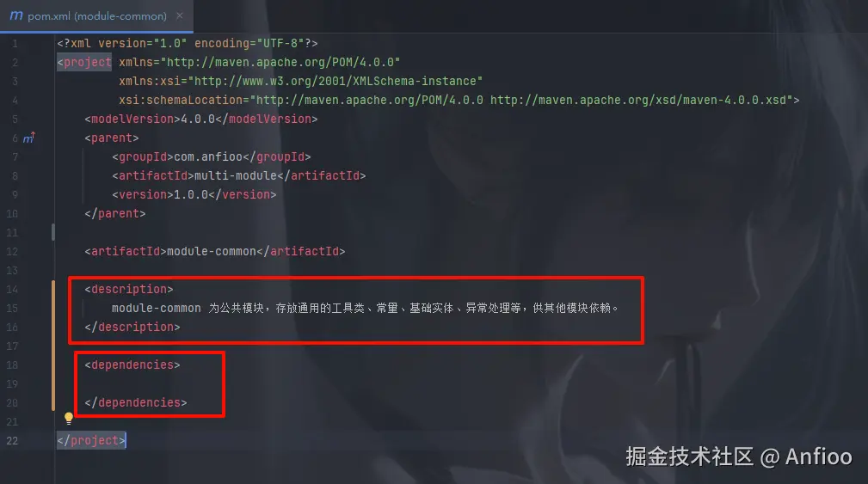Screen dimensions: 868x484
Task: Click the closing dependencies tag
Action: pos(136,402)
